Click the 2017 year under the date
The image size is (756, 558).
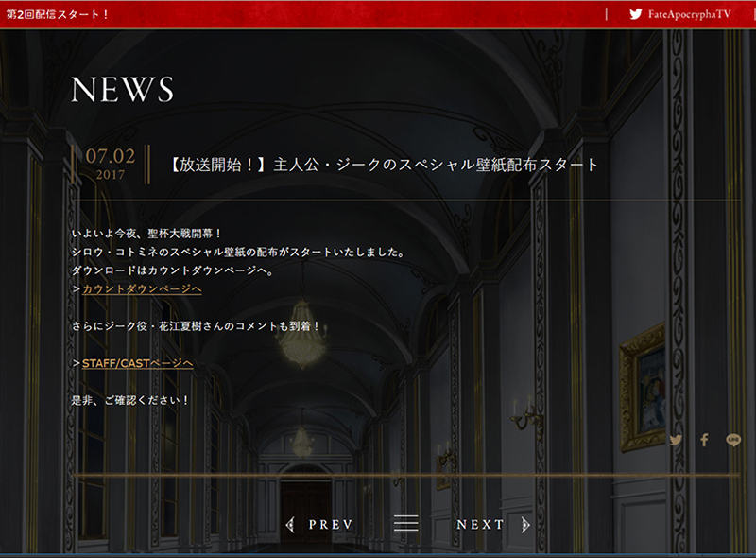[x=111, y=176]
